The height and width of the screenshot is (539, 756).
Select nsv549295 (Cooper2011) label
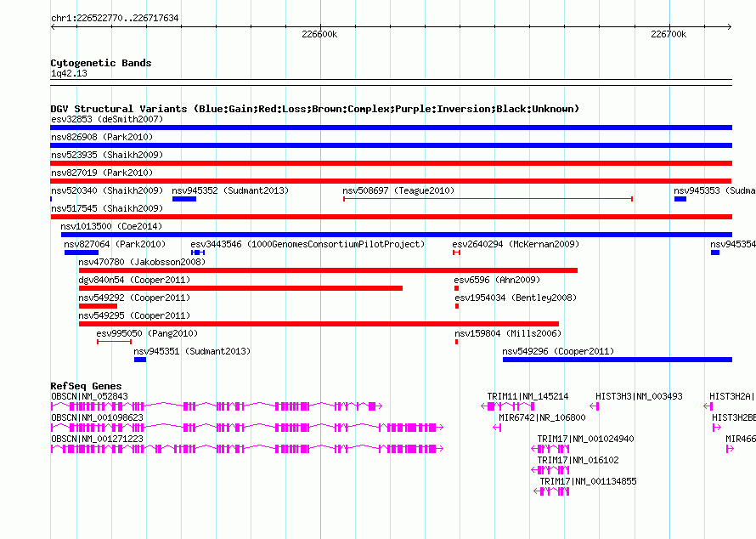click(x=134, y=315)
